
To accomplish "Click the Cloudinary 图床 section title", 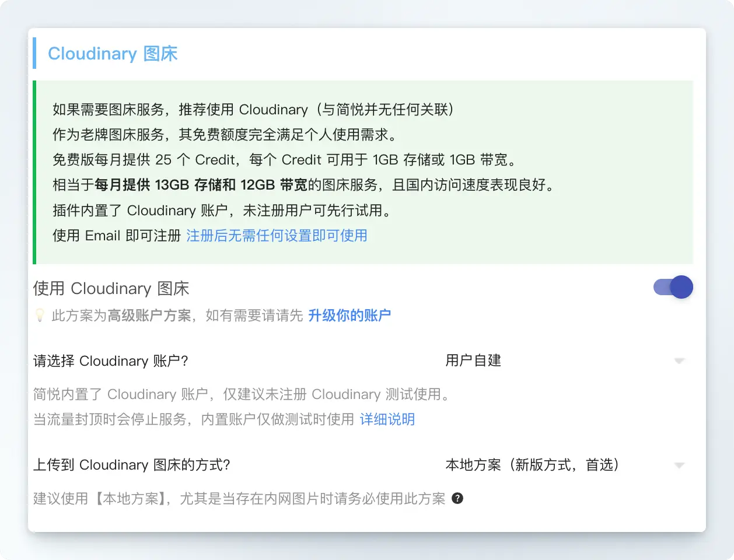I will click(113, 54).
